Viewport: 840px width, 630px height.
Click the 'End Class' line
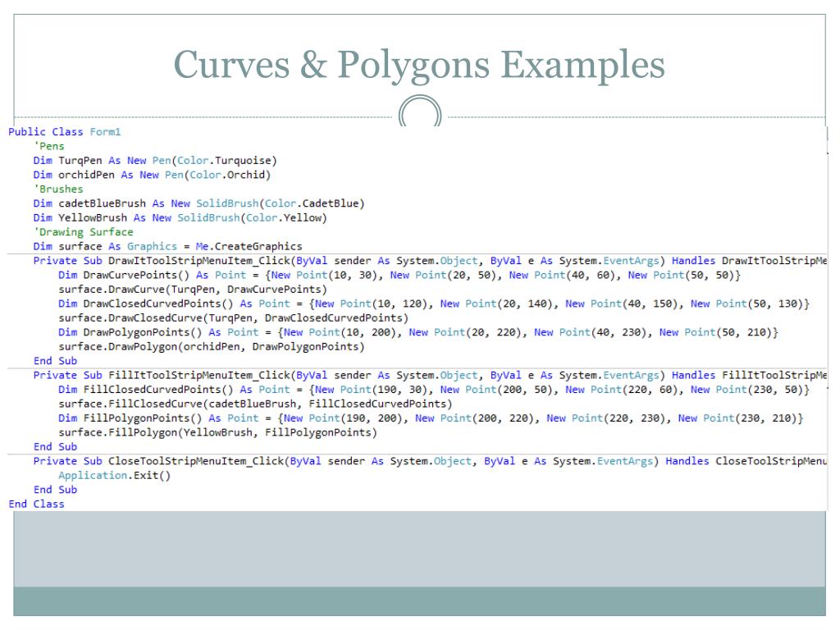tap(36, 504)
